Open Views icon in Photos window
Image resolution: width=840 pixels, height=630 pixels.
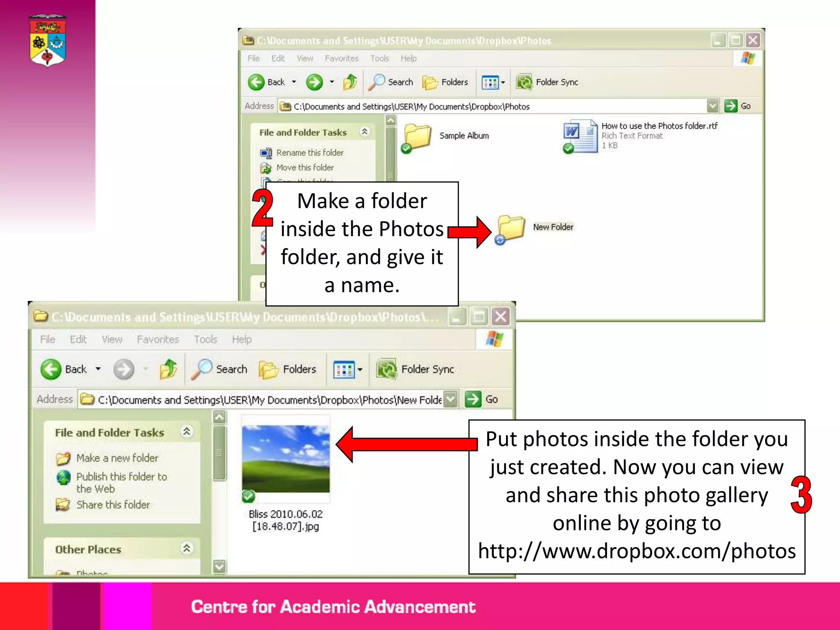[490, 82]
